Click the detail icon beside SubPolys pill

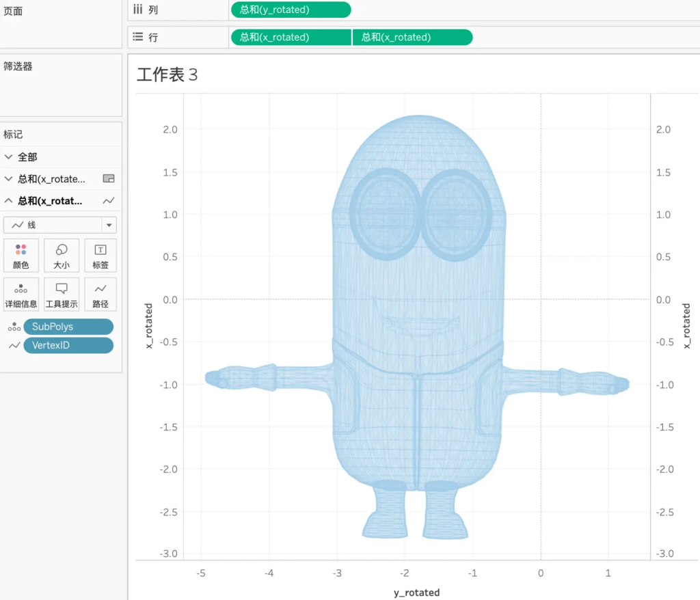pos(14,327)
